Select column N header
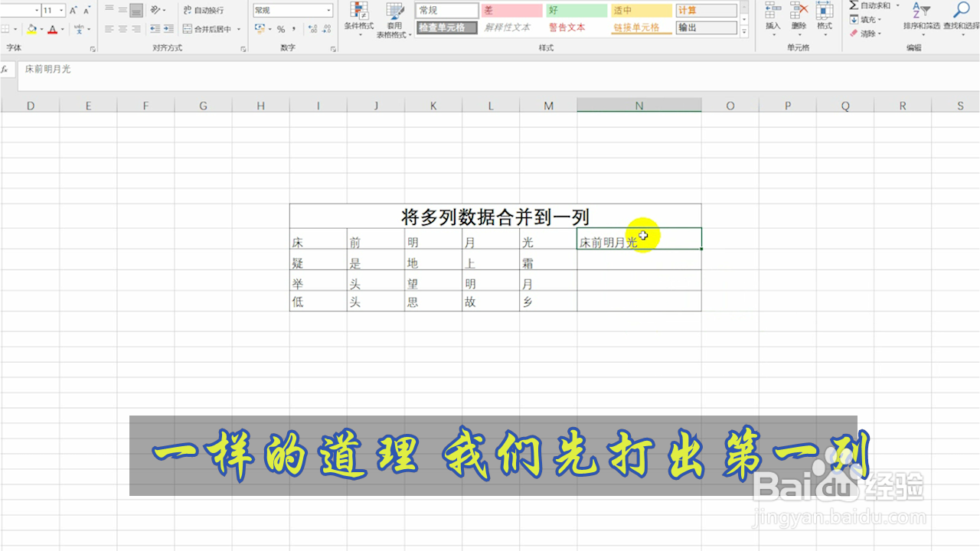 pos(639,106)
